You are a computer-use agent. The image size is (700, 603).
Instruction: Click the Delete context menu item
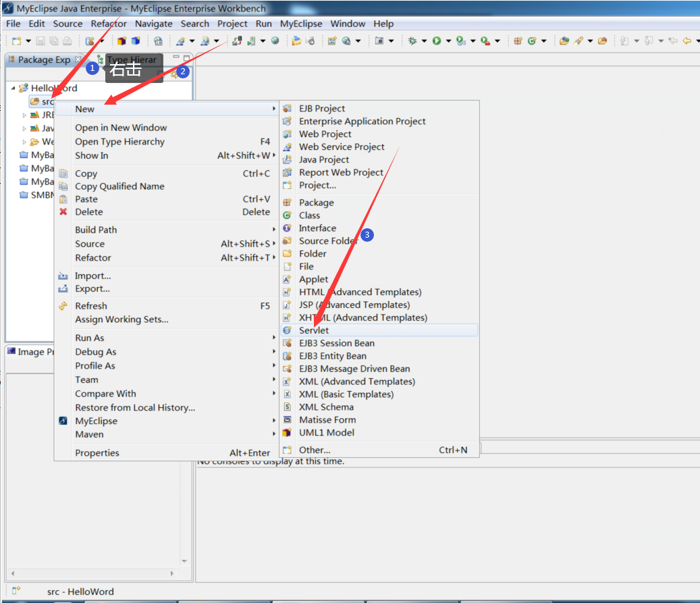click(x=166, y=212)
